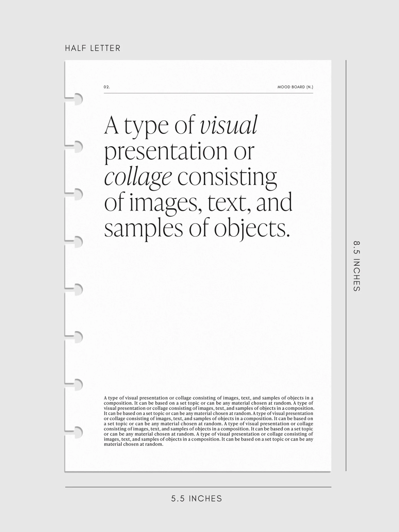This screenshot has height=532, width=399.
Task: Click the "5.5 INCHES" width label
Action: [197, 498]
